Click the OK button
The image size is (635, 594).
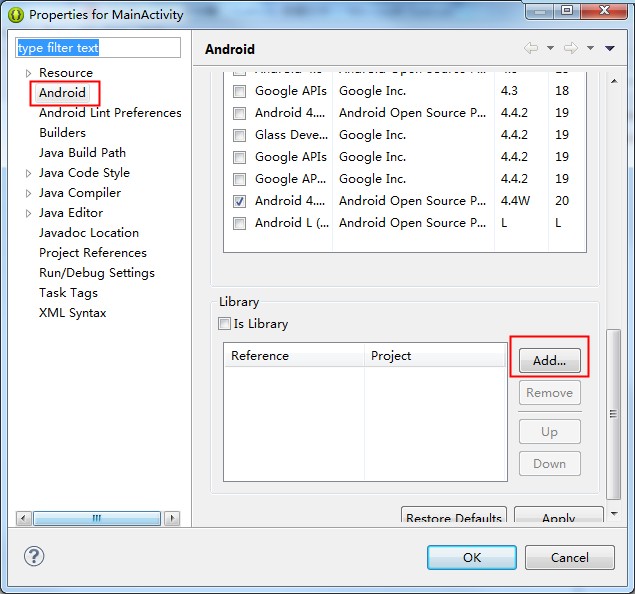tap(472, 558)
